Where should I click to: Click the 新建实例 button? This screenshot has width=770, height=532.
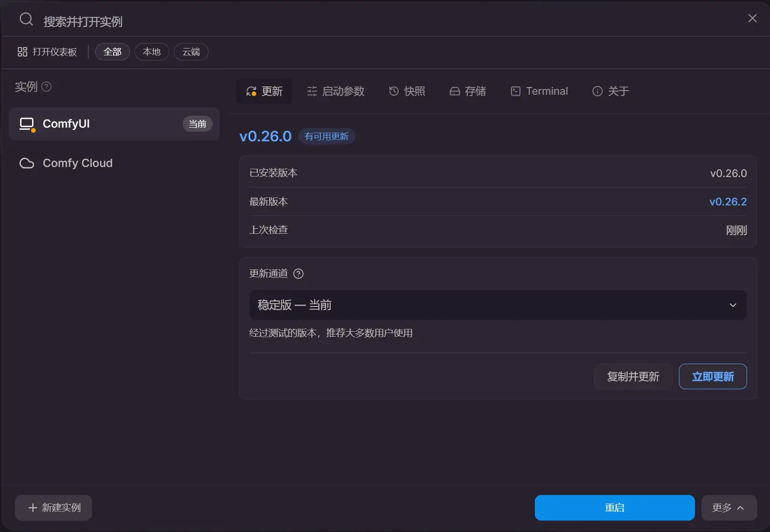pyautogui.click(x=54, y=508)
